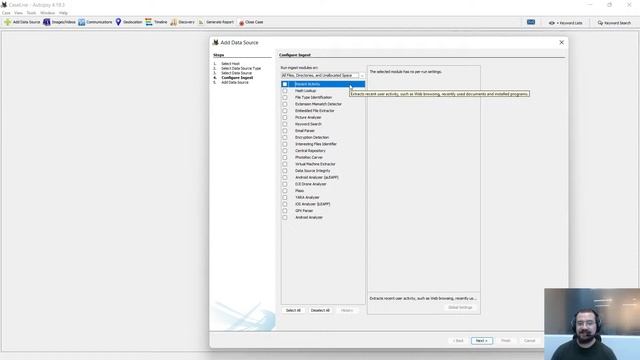Open the Keyword Lists eye icon
The height and width of the screenshot is (360, 640).
(x=552, y=23)
